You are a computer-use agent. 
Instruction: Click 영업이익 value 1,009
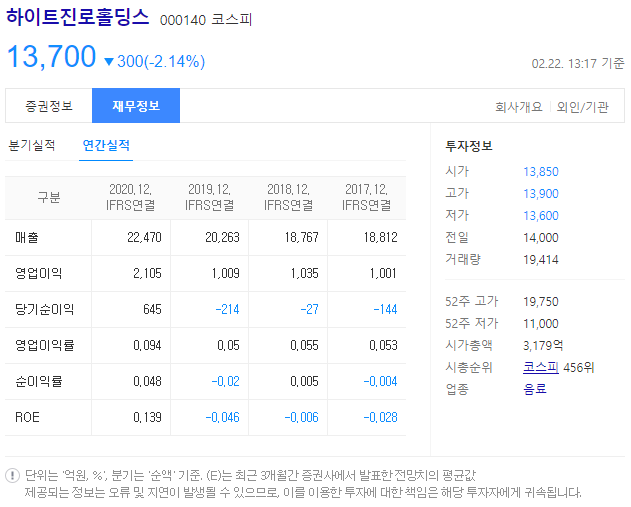click(225, 273)
